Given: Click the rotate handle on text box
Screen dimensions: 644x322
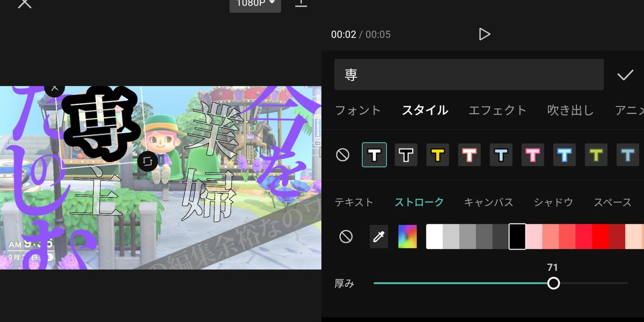Looking at the screenshot, I should [148, 160].
